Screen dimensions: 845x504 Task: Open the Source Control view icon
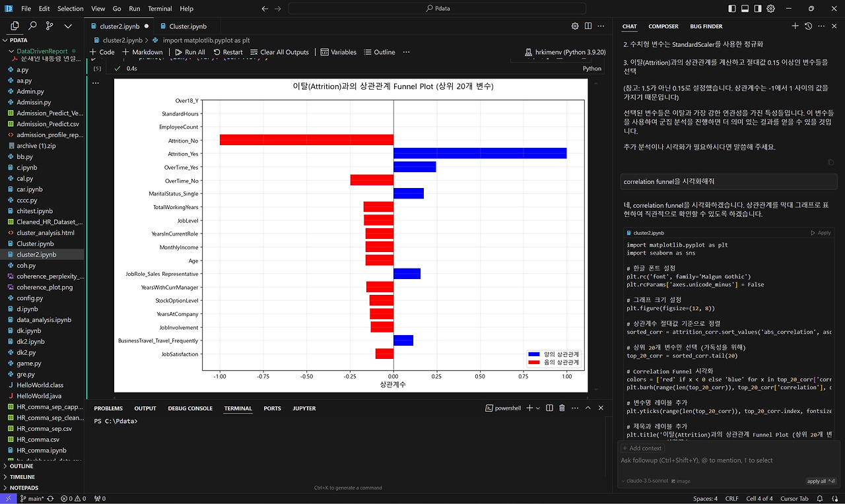(x=50, y=26)
